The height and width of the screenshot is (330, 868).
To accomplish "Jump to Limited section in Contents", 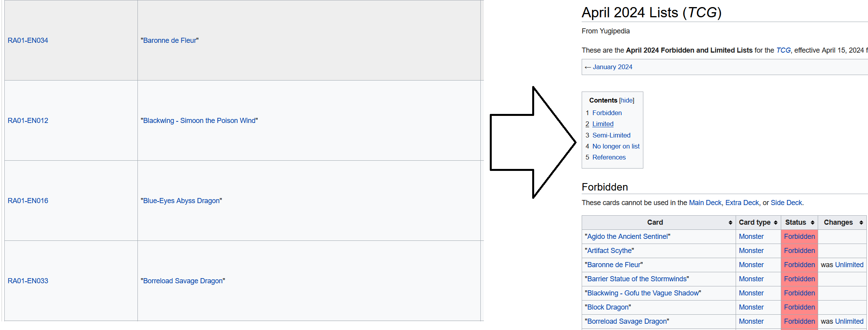I will coord(603,124).
